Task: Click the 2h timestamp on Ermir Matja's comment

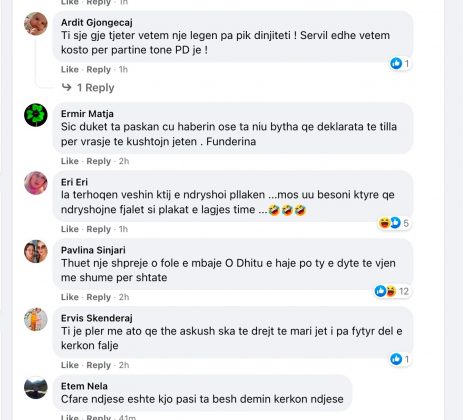Action: (124, 161)
